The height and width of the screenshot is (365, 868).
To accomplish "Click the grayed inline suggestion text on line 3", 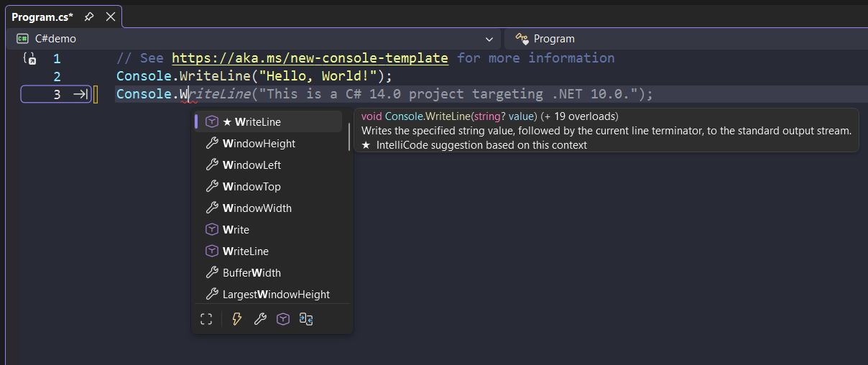I will [x=421, y=94].
